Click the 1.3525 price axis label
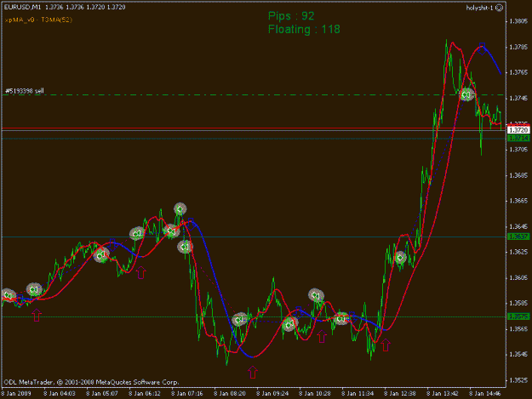The image size is (532, 399). point(518,380)
